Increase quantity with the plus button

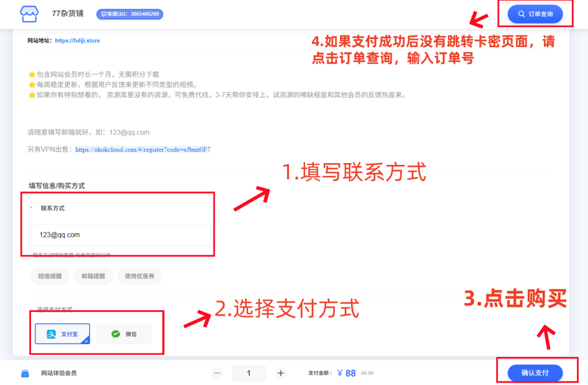click(281, 373)
